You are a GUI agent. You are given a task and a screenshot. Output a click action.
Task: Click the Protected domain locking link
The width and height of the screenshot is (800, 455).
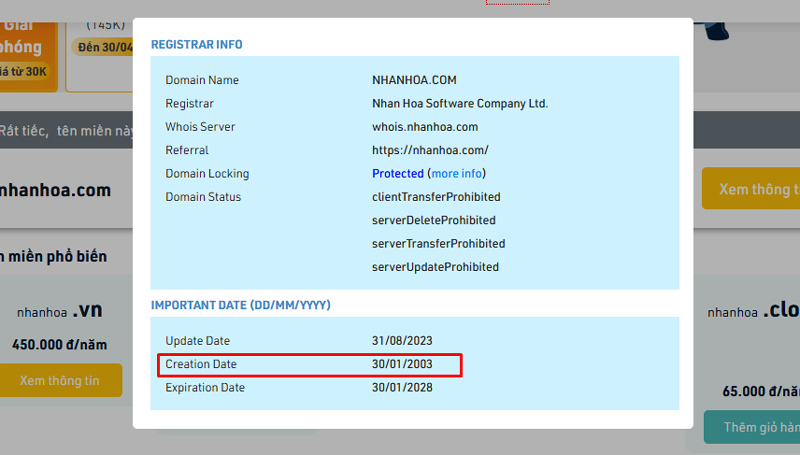click(397, 173)
